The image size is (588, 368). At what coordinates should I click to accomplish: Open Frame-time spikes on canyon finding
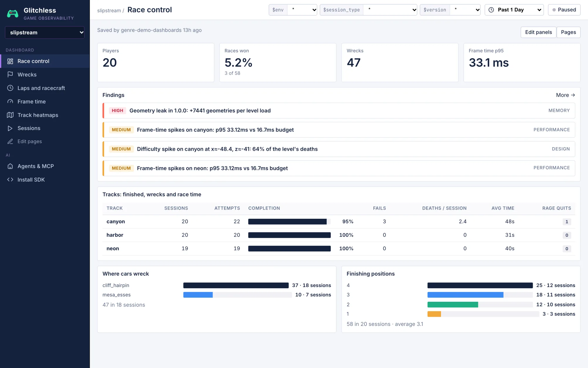(x=339, y=130)
